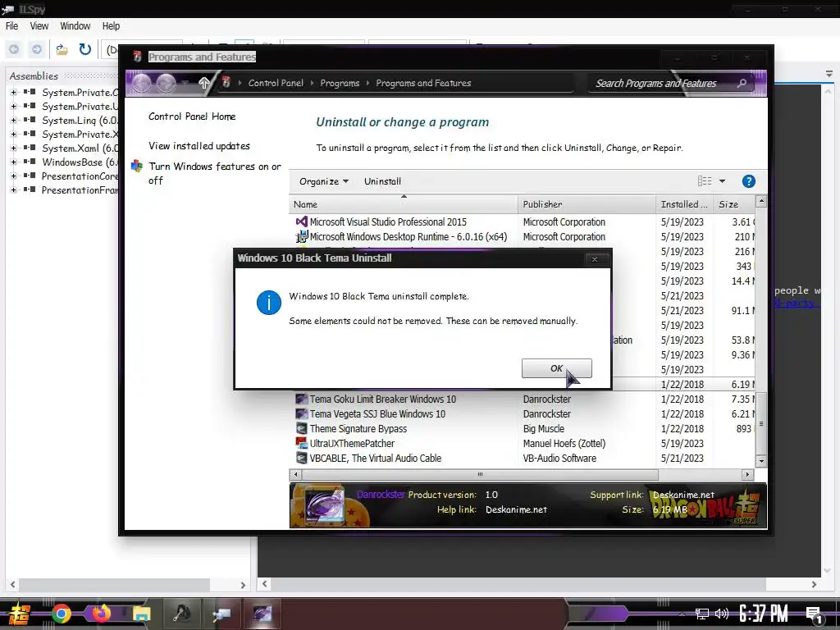Click ILSpy's Back navigation icon
Viewport: 840px width, 630px height.
14,49
